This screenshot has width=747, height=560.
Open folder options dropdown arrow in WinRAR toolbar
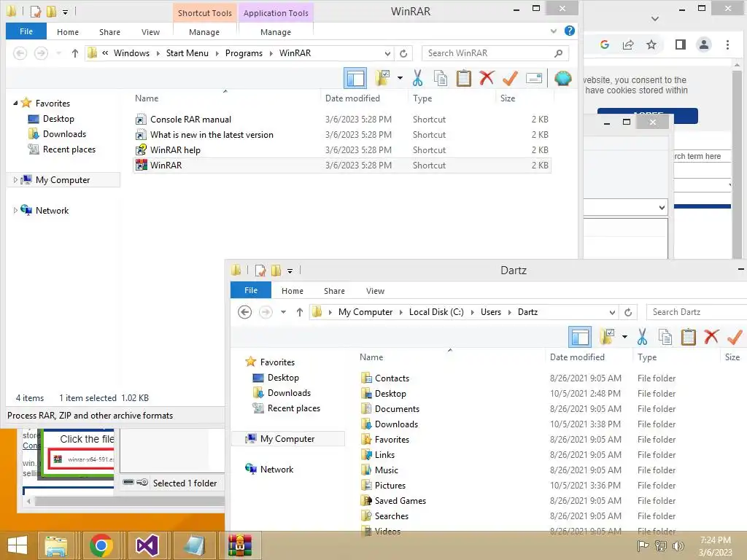click(400, 78)
